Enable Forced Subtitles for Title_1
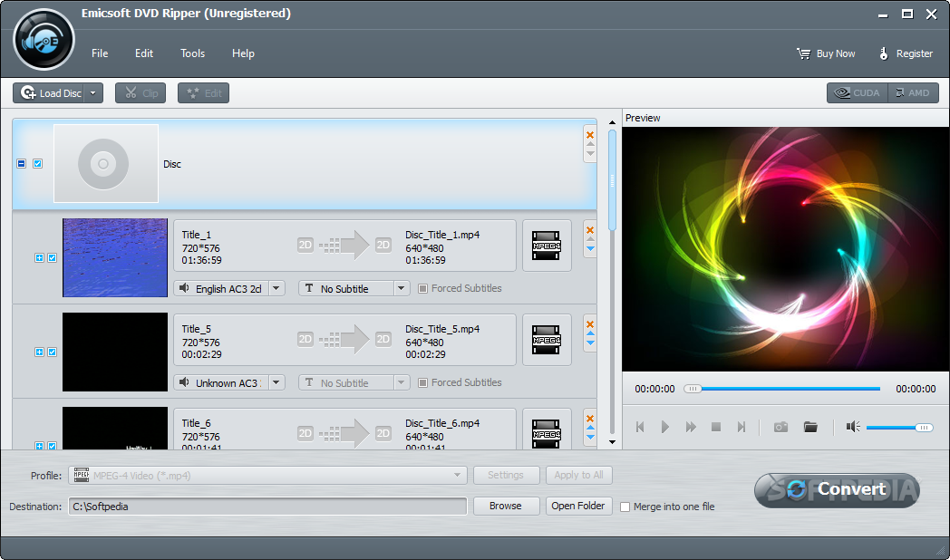 tap(423, 289)
